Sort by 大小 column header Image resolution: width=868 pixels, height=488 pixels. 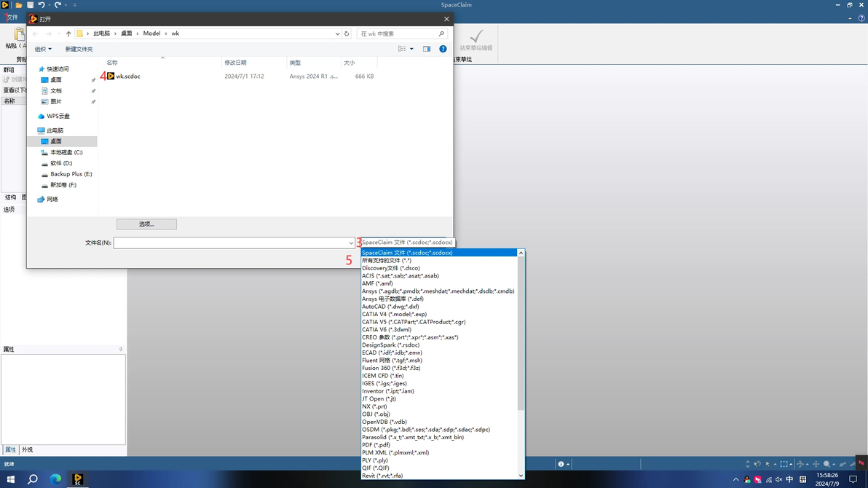pos(350,63)
